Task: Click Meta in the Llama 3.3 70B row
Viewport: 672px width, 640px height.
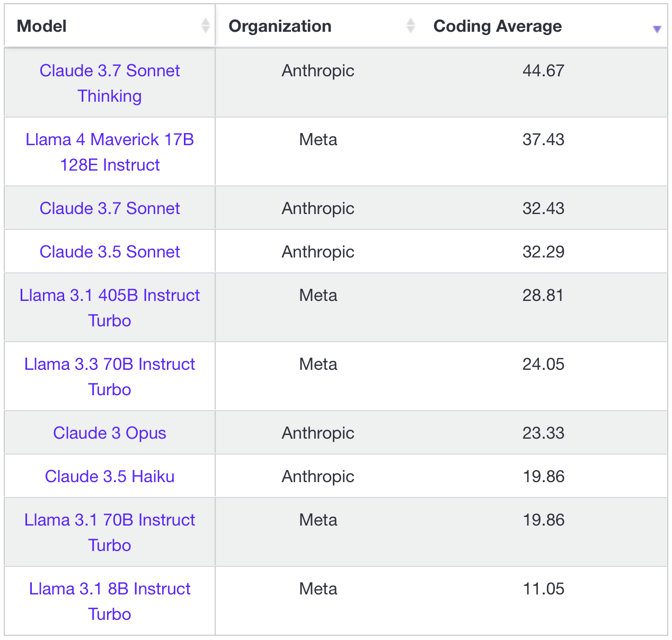Action: tap(318, 364)
